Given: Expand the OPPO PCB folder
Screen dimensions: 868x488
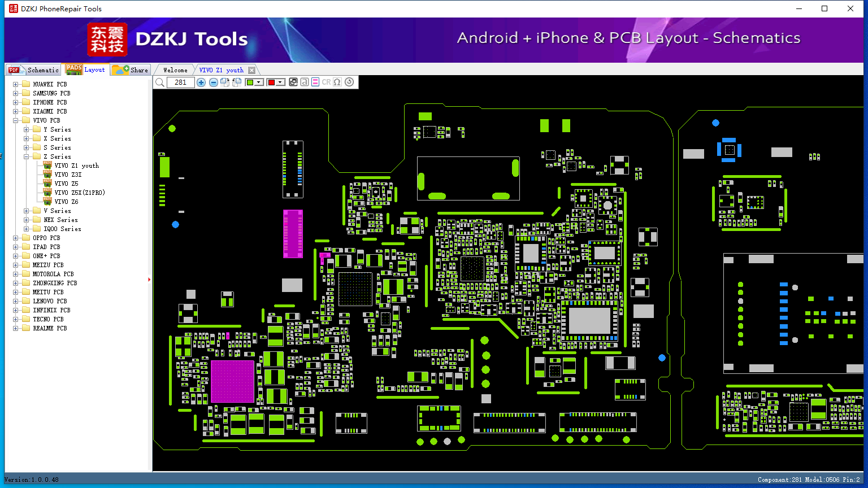Looking at the screenshot, I should [x=15, y=238].
